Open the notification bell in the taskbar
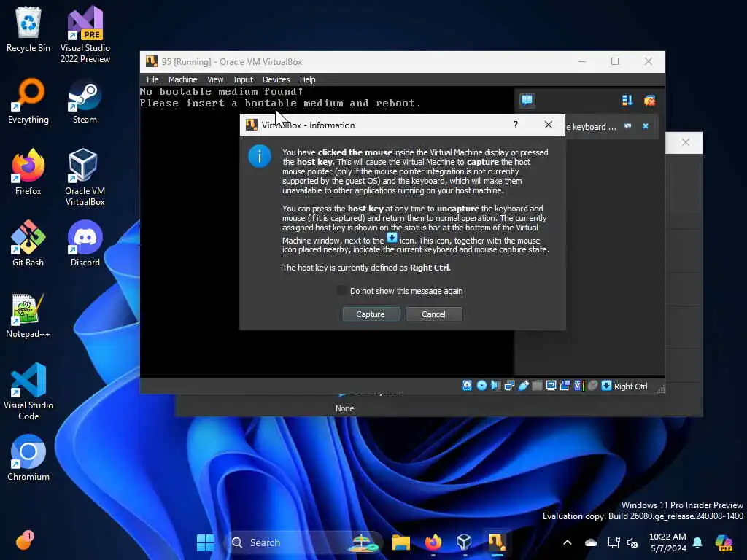This screenshot has height=560, width=747. click(697, 542)
